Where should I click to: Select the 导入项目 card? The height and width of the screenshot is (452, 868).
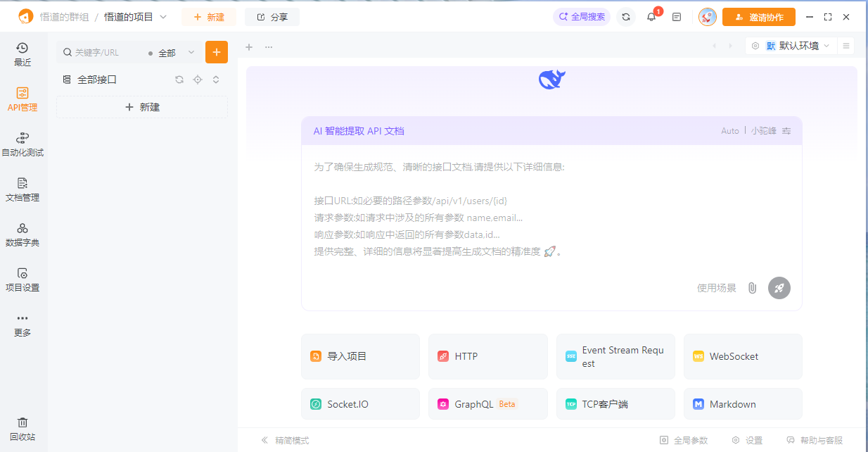tap(360, 356)
